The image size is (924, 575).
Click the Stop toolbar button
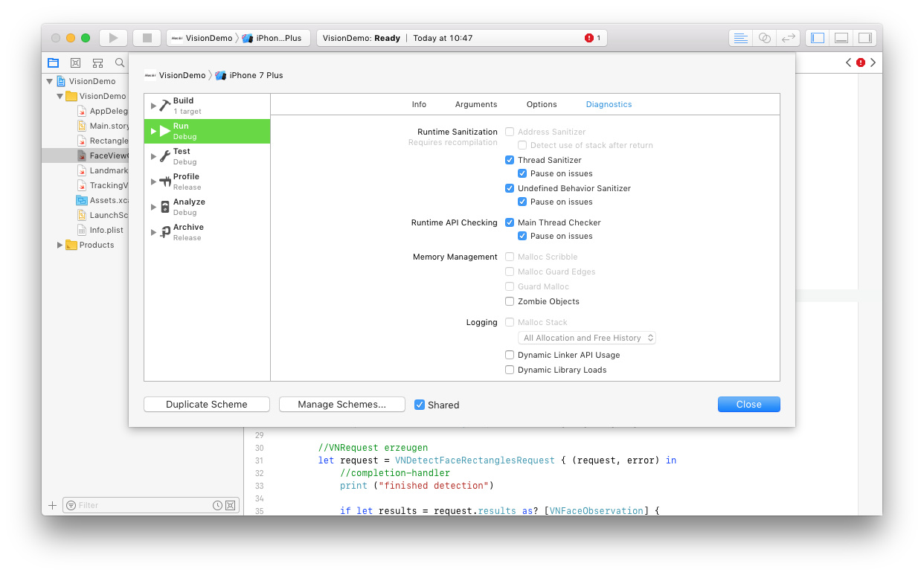point(147,38)
